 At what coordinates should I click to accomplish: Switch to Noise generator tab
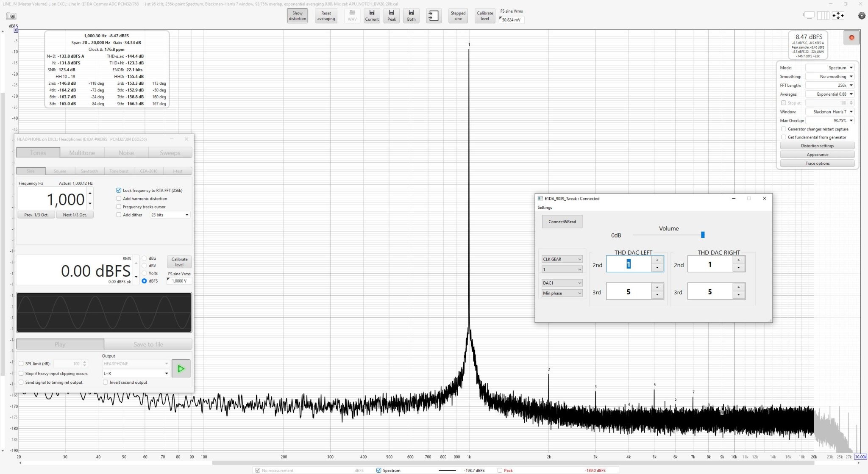(126, 152)
